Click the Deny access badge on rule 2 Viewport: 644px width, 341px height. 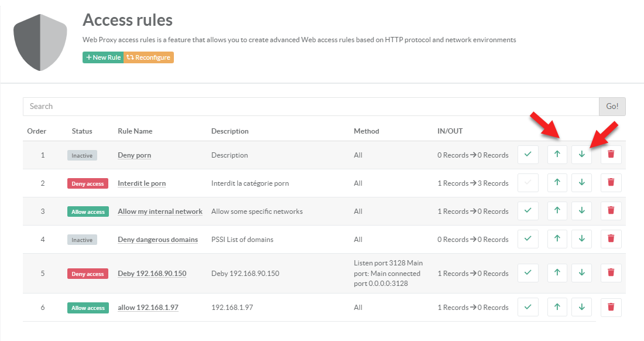[x=87, y=183]
